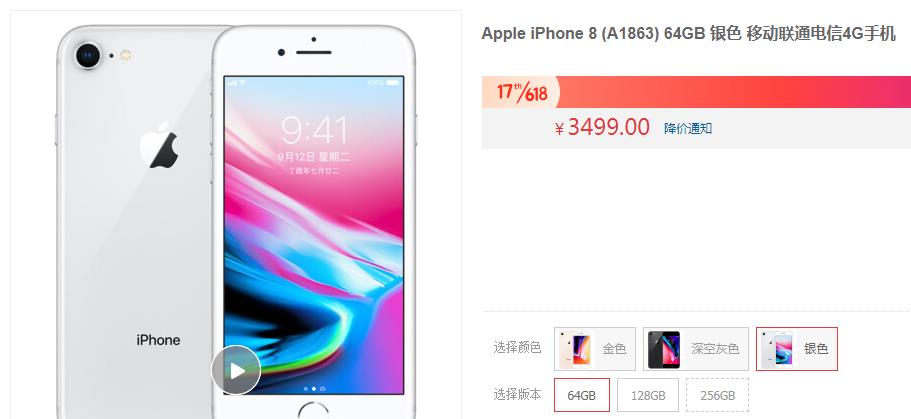Choose the 128GB version

click(x=648, y=395)
